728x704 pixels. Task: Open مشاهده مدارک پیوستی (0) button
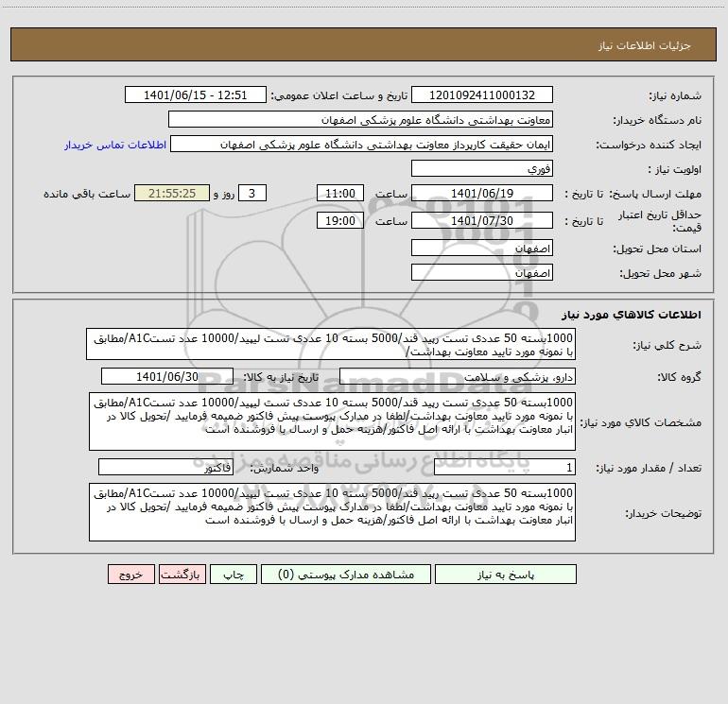(346, 575)
